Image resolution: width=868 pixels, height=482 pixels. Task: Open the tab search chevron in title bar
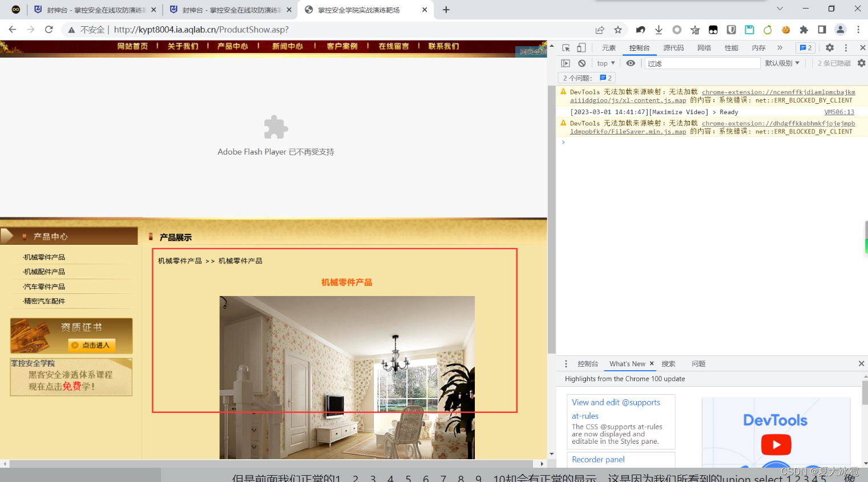click(780, 9)
